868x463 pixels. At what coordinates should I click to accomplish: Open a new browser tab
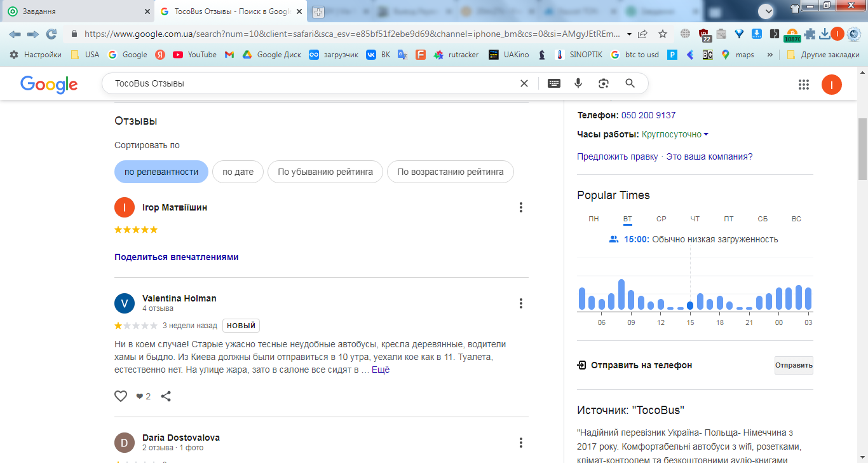pyautogui.click(x=318, y=11)
